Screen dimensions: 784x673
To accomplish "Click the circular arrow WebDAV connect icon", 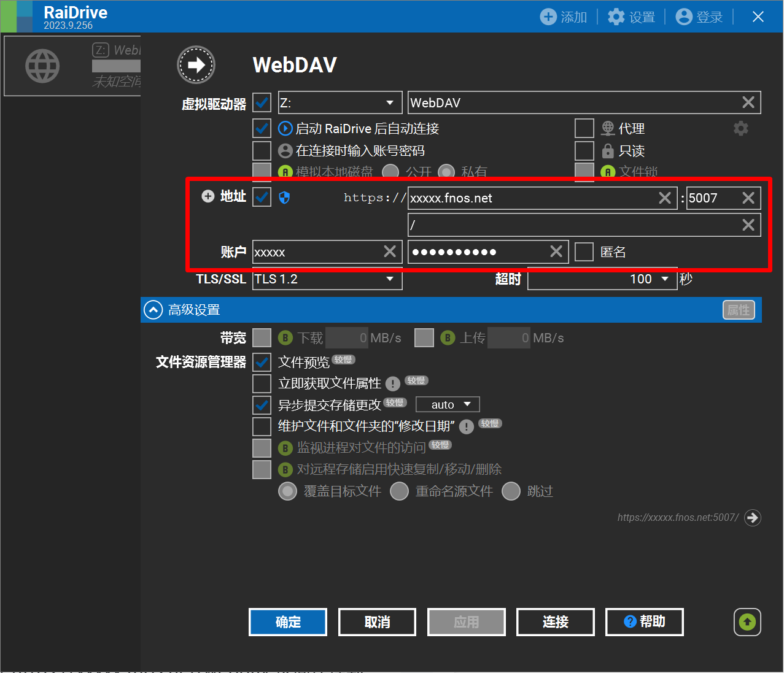I will [196, 64].
